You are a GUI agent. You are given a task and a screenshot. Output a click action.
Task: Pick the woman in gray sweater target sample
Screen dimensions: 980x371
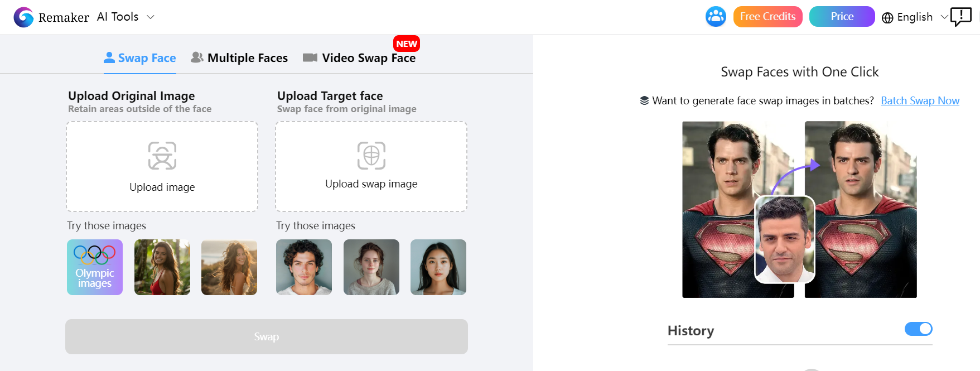click(371, 267)
